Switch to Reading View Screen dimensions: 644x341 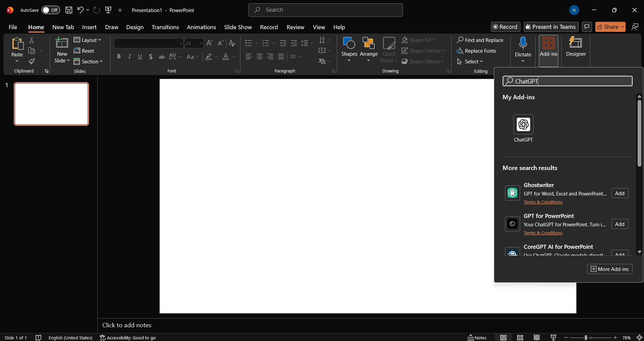[537, 337]
